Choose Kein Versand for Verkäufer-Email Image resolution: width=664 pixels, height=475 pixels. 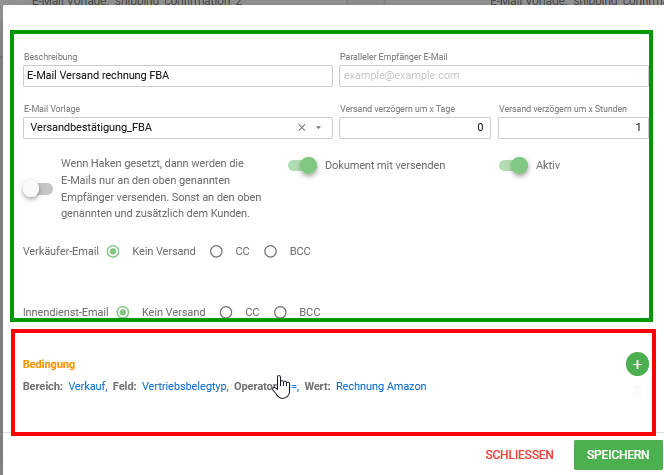tap(113, 251)
